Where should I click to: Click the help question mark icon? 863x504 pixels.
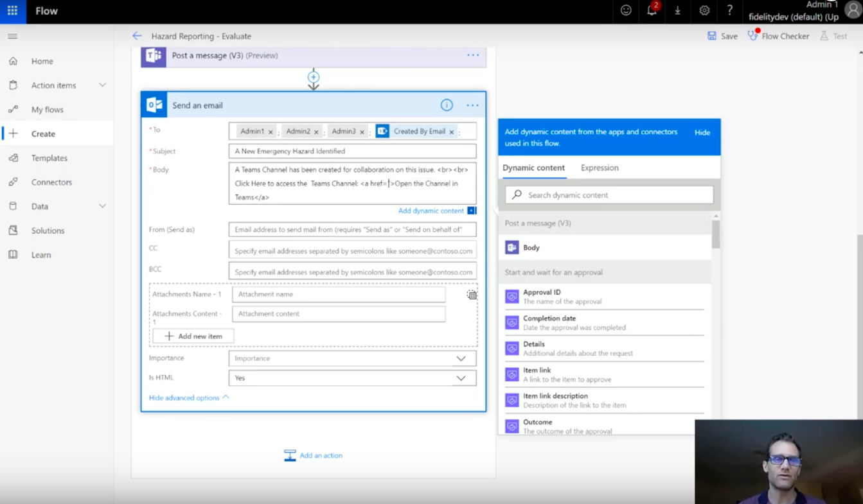tap(729, 10)
